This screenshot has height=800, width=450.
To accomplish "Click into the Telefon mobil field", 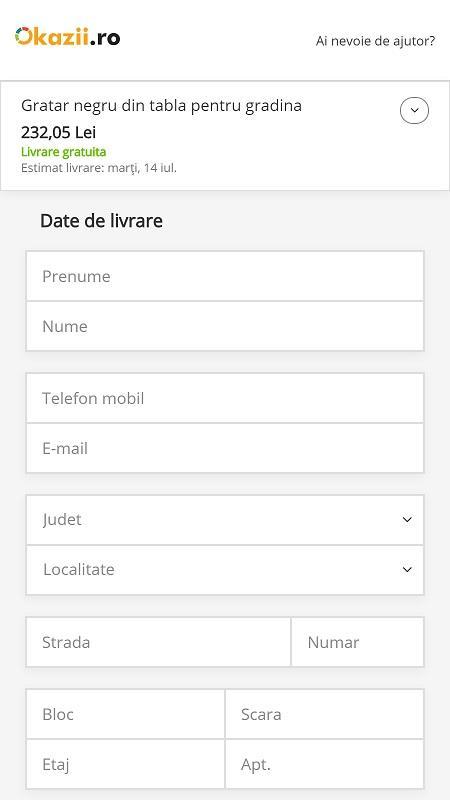I will click(225, 398).
